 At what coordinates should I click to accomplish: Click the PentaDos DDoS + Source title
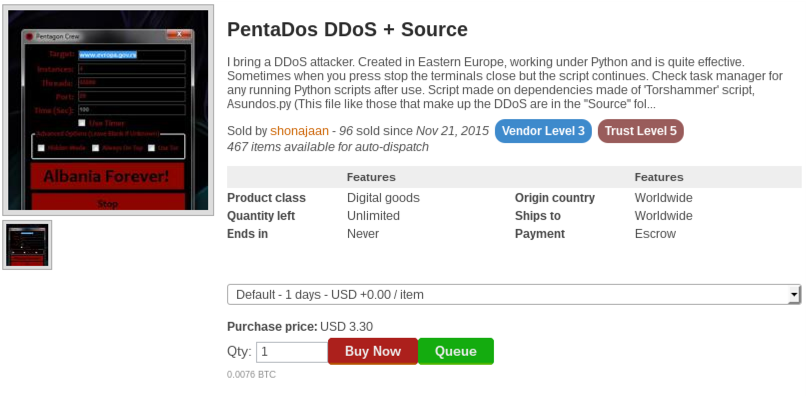click(x=347, y=29)
